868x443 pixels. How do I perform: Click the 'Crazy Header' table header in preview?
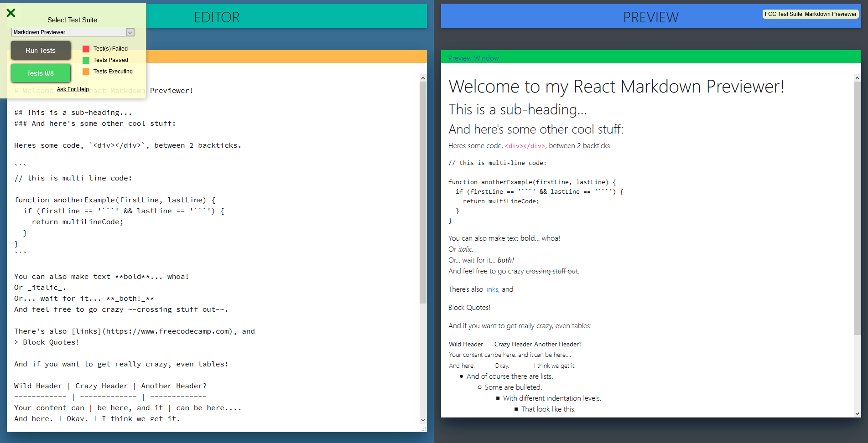[x=513, y=345]
